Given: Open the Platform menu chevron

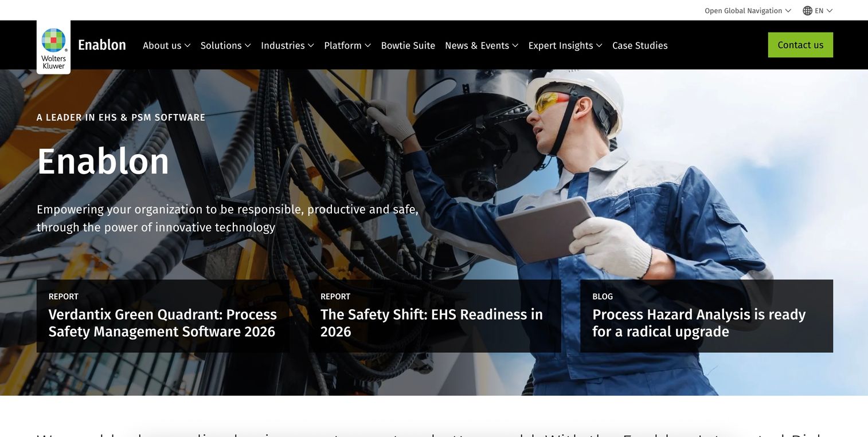Looking at the screenshot, I should click(x=367, y=45).
